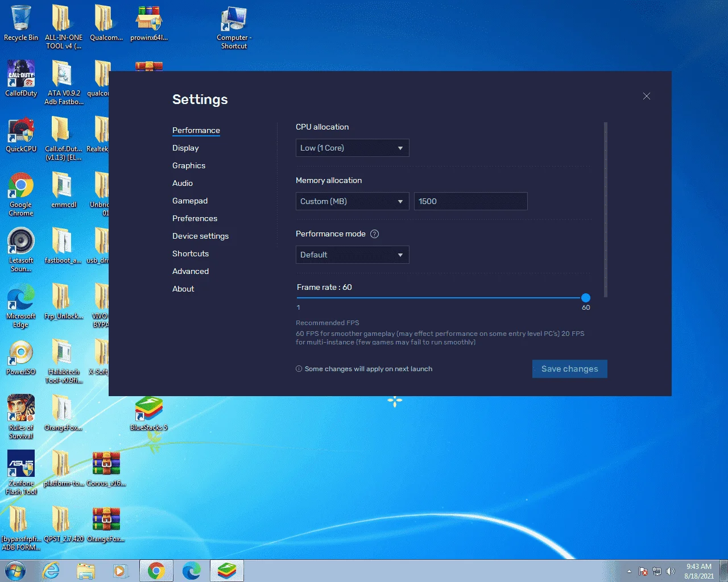The width and height of the screenshot is (728, 582).
Task: Select the Computer Shortcut desktop icon
Action: [234, 27]
